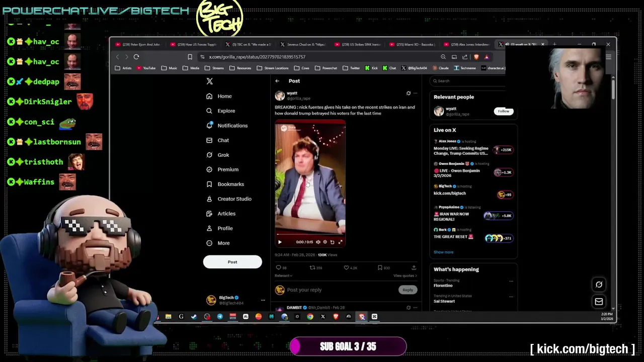
Task: Click the X Search box
Action: pyautogui.click(x=470, y=81)
